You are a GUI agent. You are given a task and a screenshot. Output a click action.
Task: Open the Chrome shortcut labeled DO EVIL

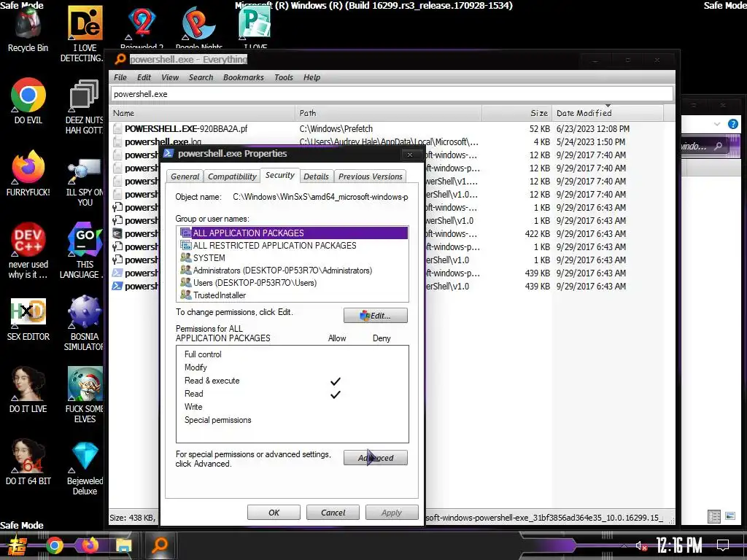[28, 101]
